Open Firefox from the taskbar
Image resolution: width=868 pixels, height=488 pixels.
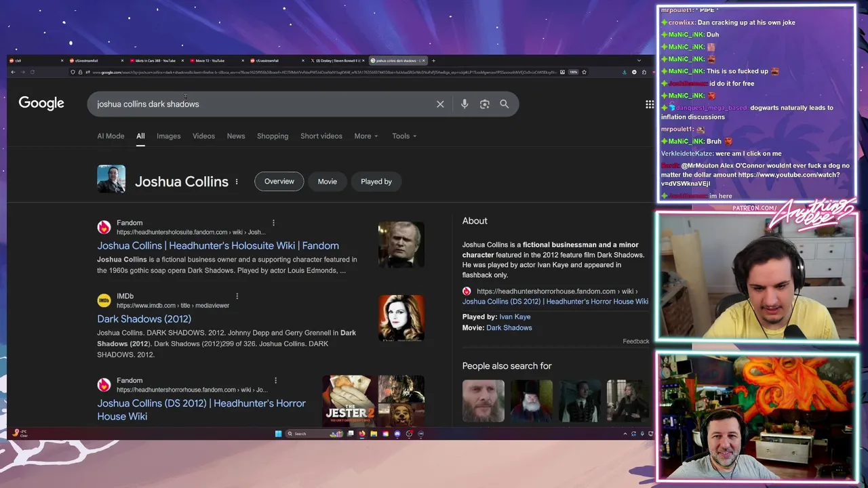pyautogui.click(x=362, y=434)
